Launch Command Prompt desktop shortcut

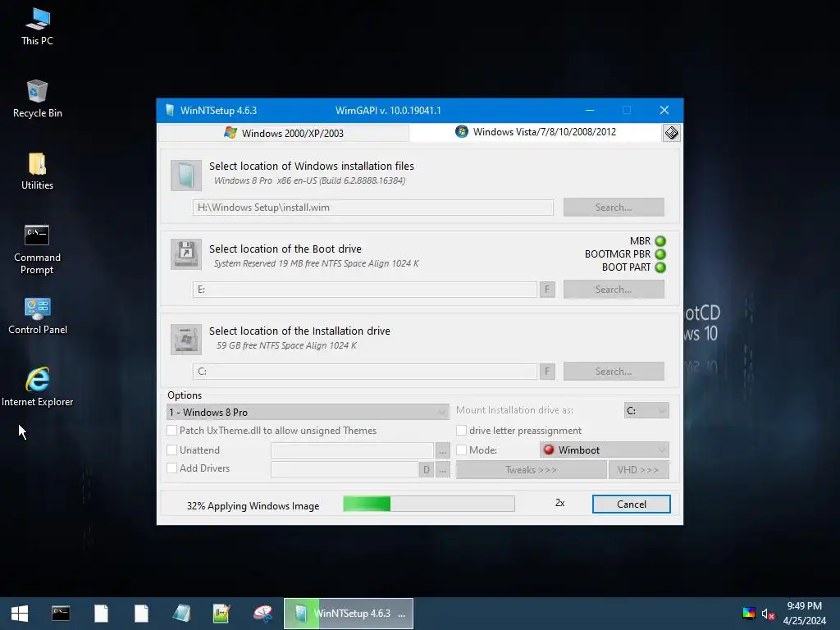[37, 249]
